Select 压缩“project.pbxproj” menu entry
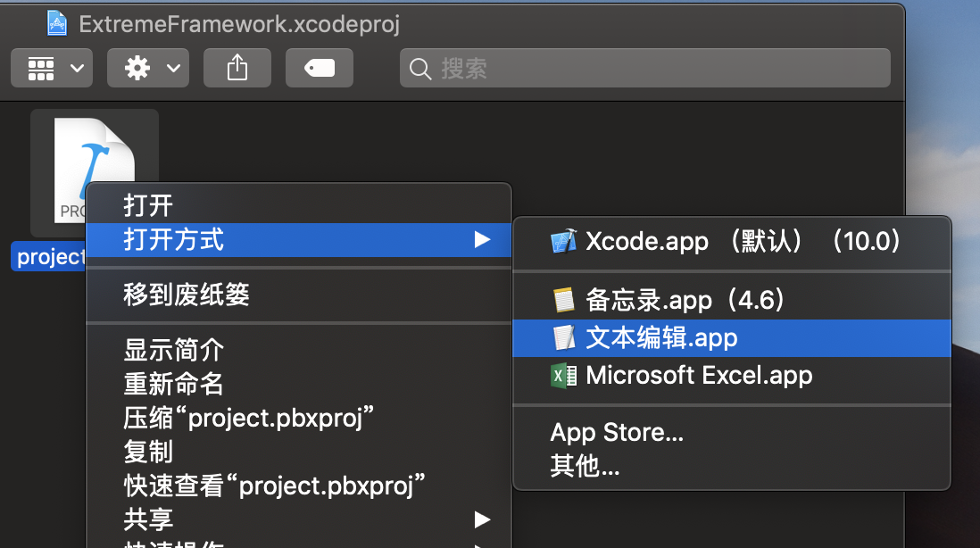 coord(299,418)
